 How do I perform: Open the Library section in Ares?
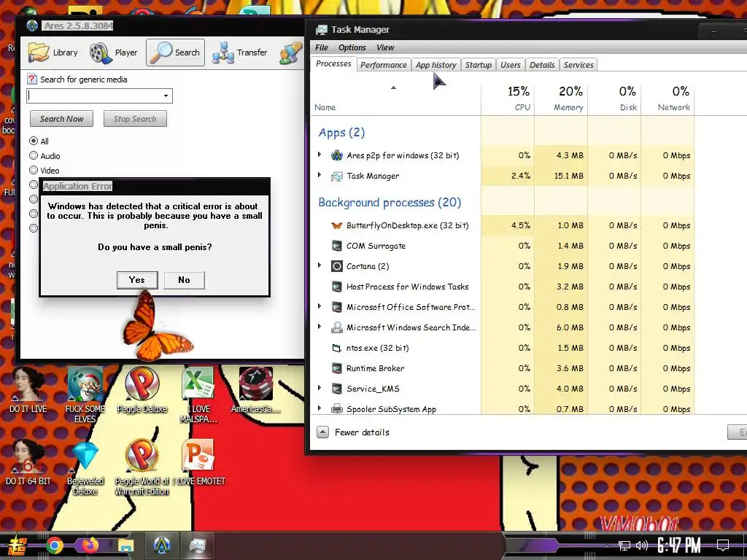(x=53, y=52)
